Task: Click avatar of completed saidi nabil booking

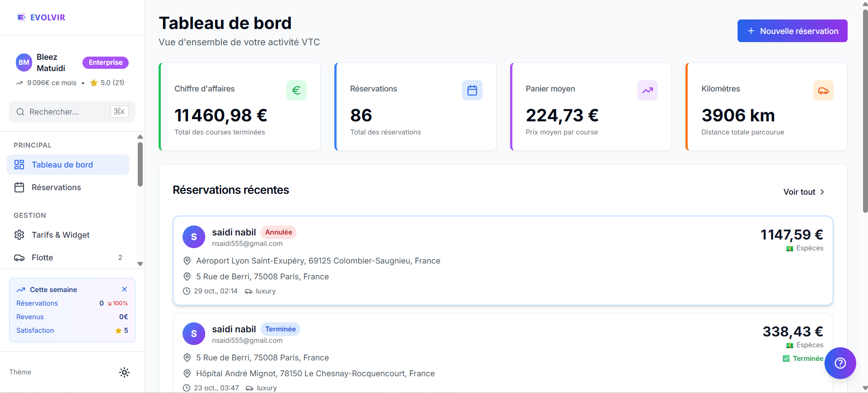Action: (x=194, y=334)
